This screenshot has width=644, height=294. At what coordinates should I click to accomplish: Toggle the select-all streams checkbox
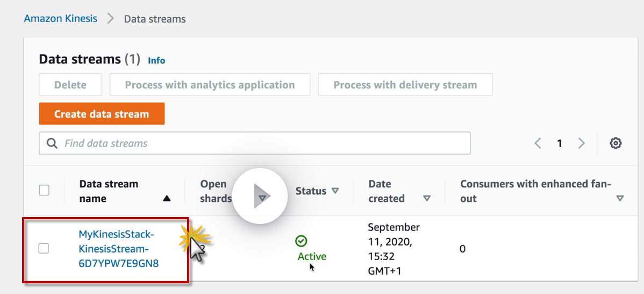[x=44, y=190]
